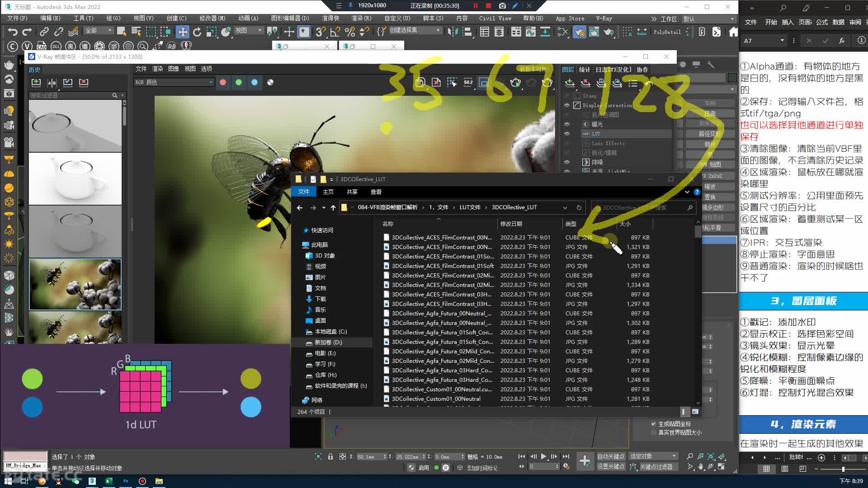868x488 pixels.
Task: Open Render Setup teapot-gear icon
Action: pyautogui.click(x=579, y=32)
